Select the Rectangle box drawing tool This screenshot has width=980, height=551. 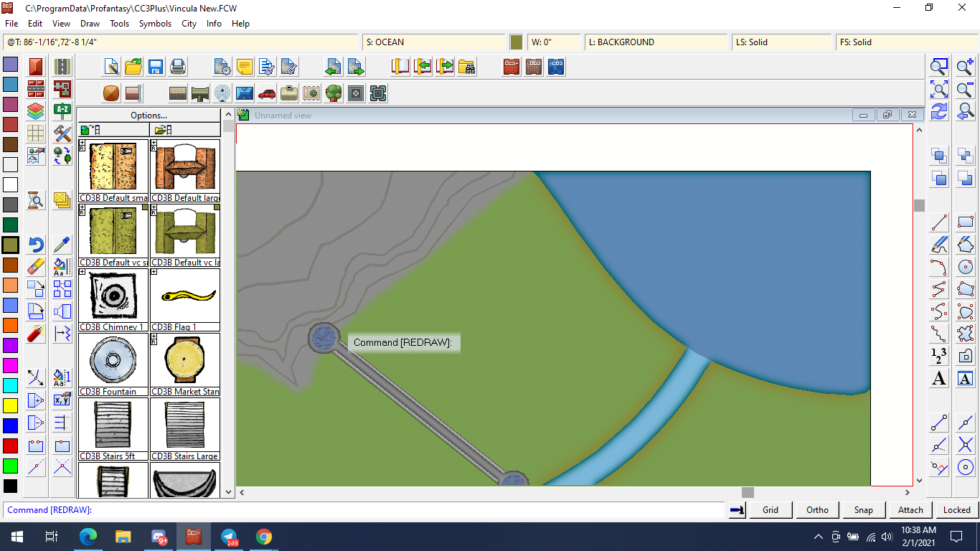pos(966,222)
